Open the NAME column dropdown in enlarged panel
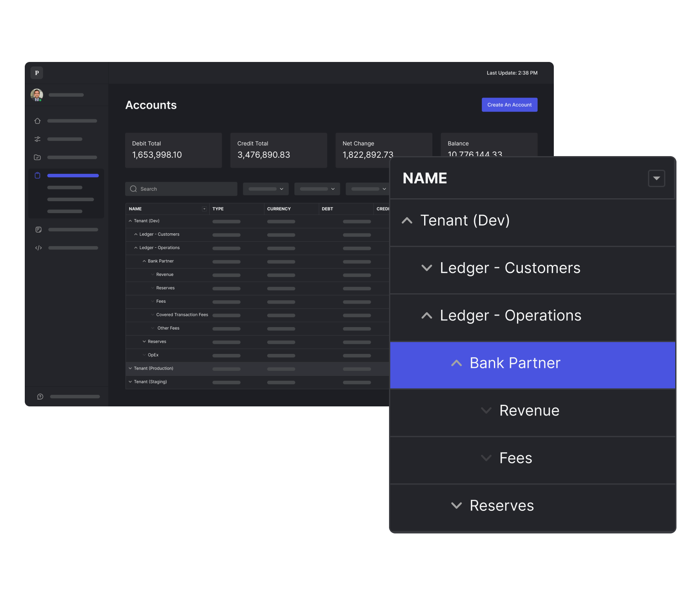 coord(656,178)
